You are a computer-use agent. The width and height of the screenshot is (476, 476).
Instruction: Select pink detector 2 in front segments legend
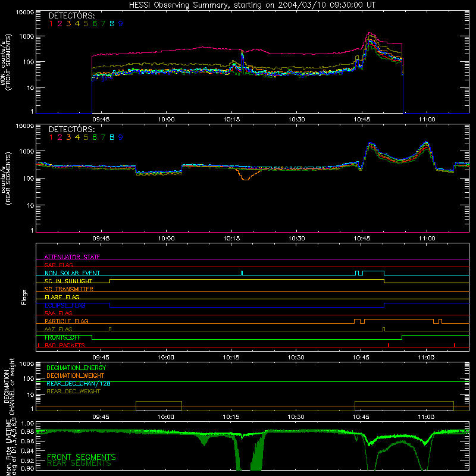(x=60, y=24)
